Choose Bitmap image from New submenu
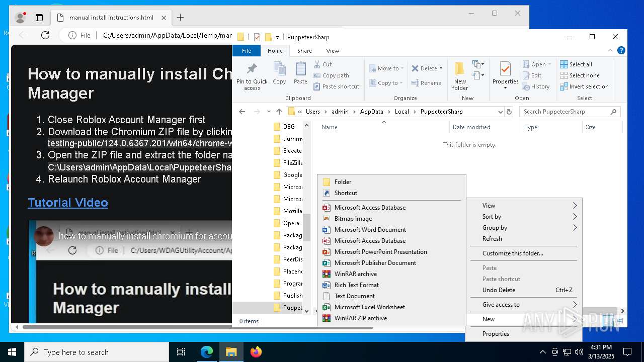The image size is (644, 362). tap(391, 219)
